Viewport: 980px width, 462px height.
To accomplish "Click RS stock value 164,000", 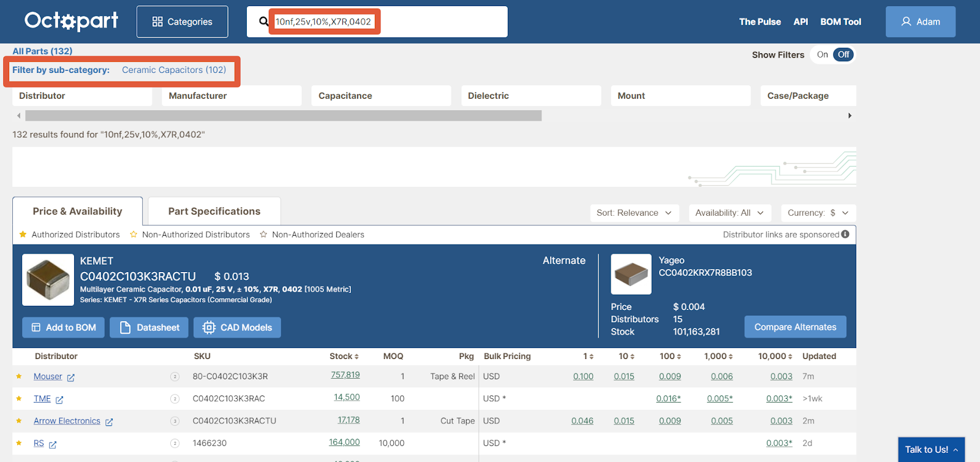I will (344, 442).
